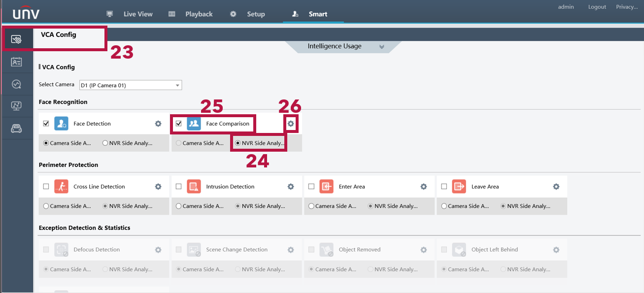Open Cross Line Detection settings gear

(158, 187)
